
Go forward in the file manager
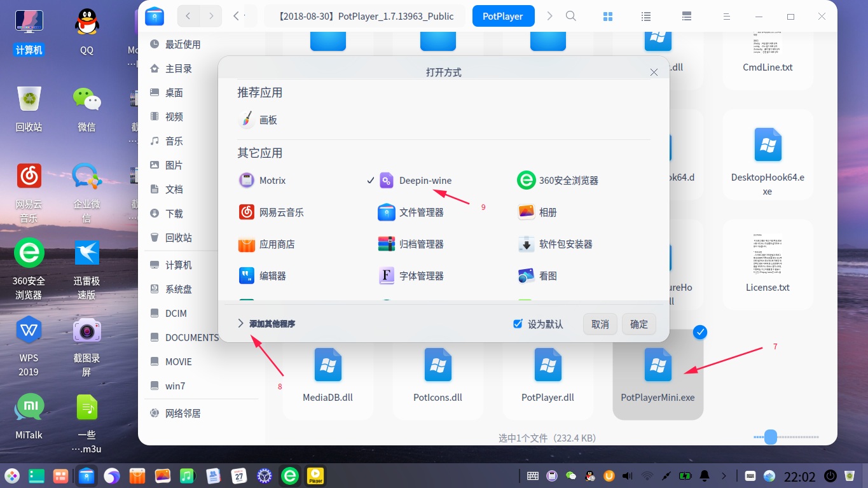(x=211, y=16)
